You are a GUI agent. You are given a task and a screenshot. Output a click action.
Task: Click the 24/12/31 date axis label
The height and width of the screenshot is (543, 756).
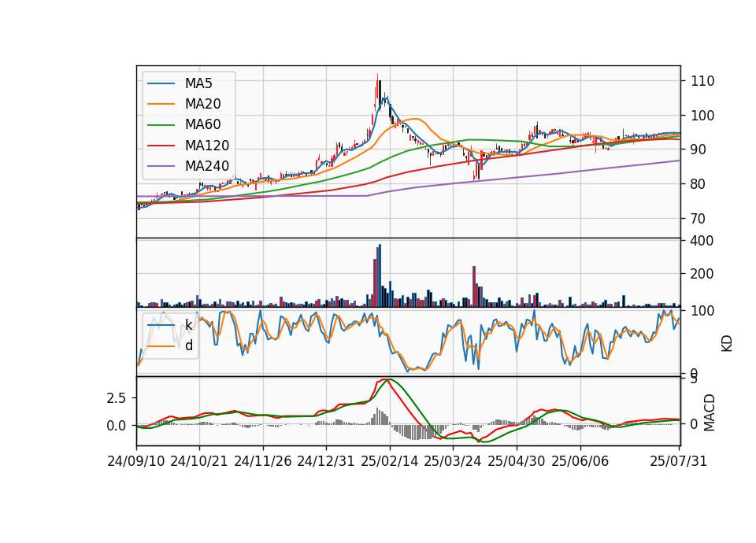[326, 461]
